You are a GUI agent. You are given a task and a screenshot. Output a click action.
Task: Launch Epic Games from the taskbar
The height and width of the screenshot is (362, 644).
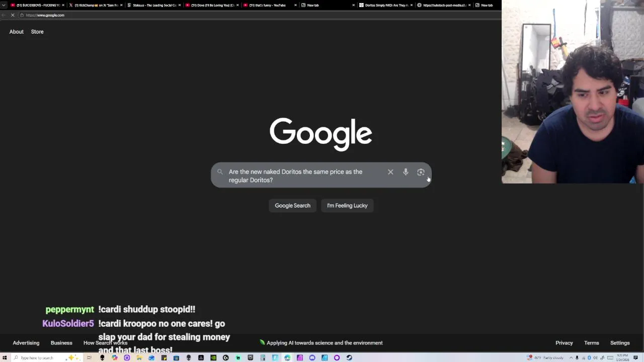[x=250, y=357]
